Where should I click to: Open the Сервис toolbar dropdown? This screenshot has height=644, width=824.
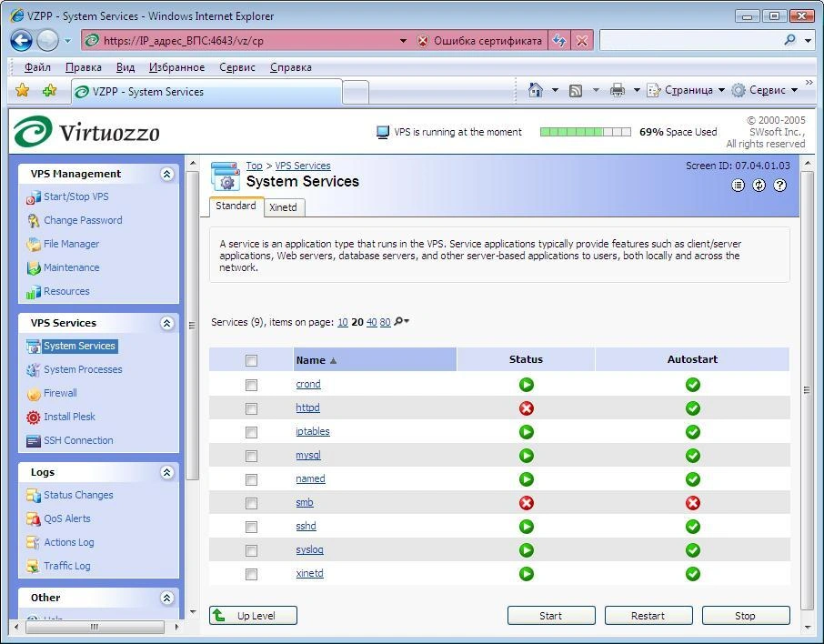tap(765, 90)
